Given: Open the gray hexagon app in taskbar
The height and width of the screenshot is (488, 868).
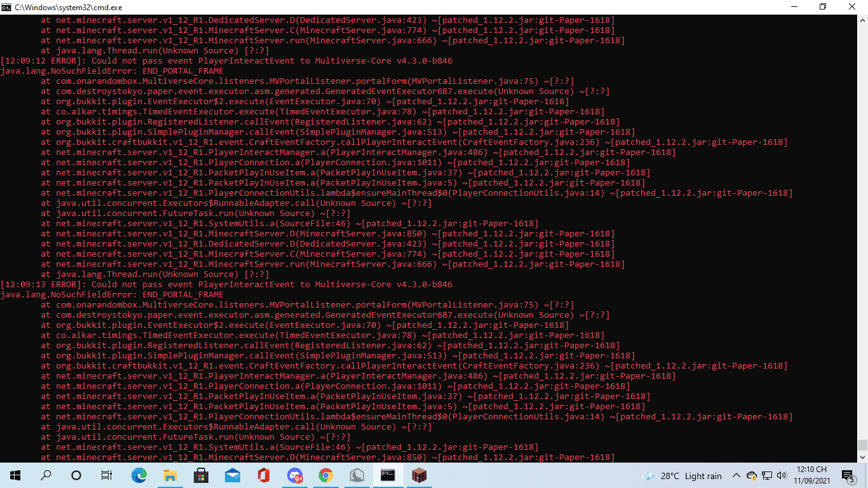Looking at the screenshot, I should (357, 475).
